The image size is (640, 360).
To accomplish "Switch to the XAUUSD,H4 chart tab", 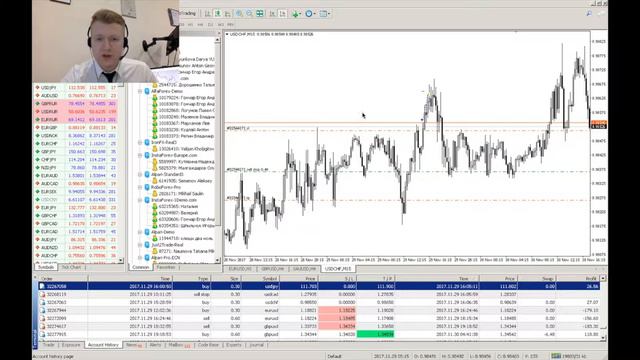I will (304, 269).
